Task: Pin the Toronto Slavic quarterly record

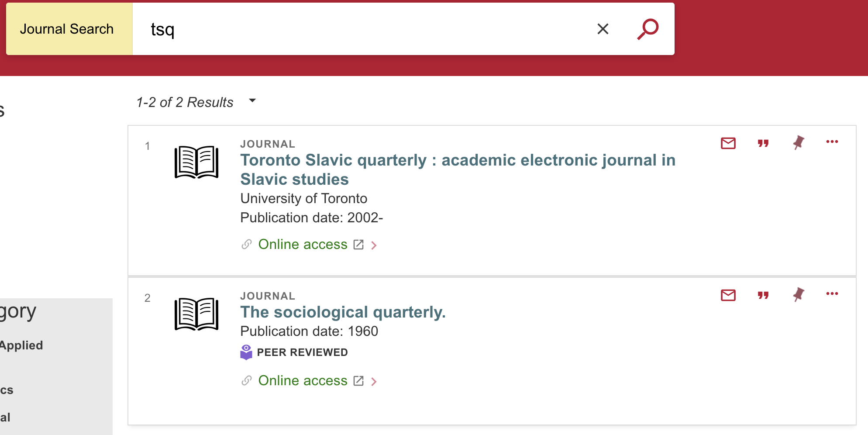Action: pos(798,142)
